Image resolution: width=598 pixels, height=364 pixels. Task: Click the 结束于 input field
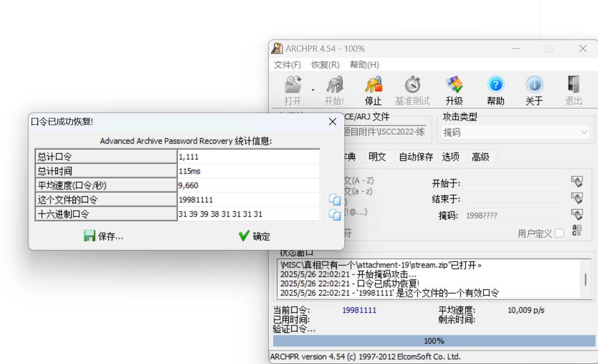513,199
